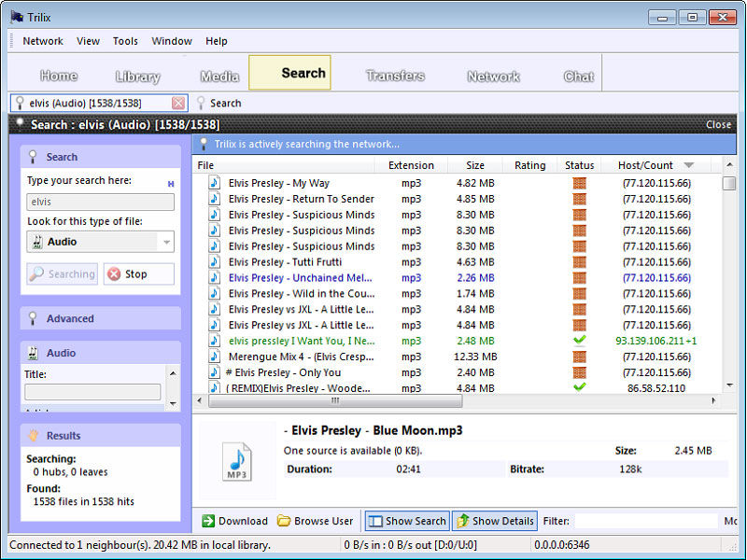
Task: Click the file icon for Tutti Frutti
Action: [x=215, y=262]
